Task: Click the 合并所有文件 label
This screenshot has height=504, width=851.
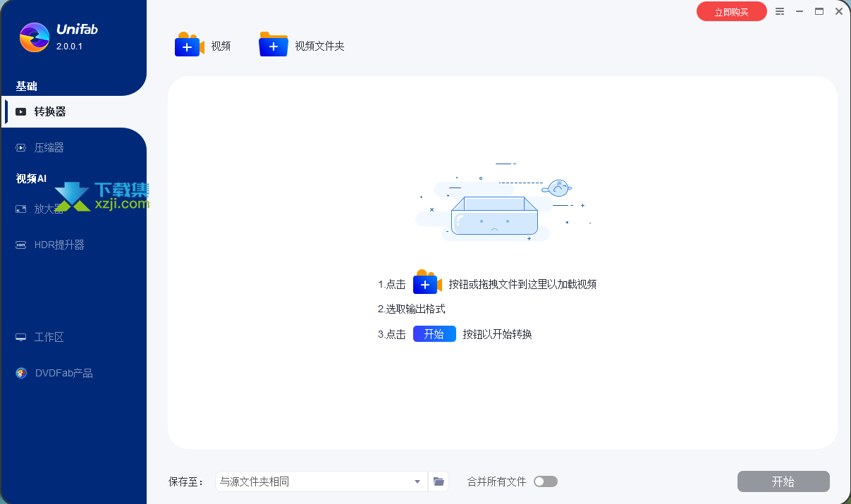Action: 496,481
